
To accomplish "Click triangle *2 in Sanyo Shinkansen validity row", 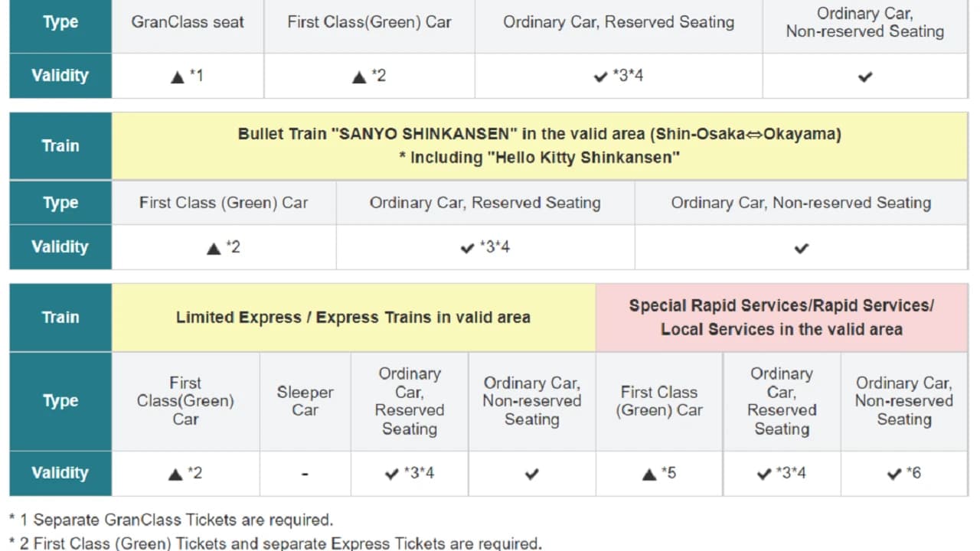I will [x=224, y=247].
